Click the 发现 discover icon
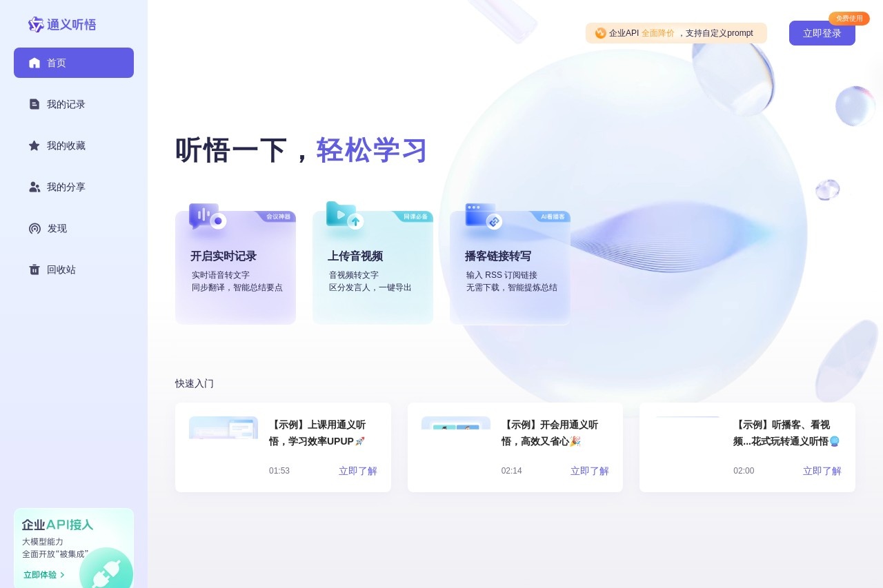The image size is (883, 588). (34, 228)
